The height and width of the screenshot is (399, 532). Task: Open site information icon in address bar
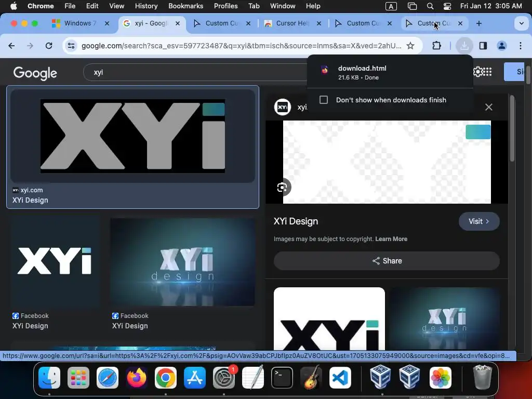(71, 46)
